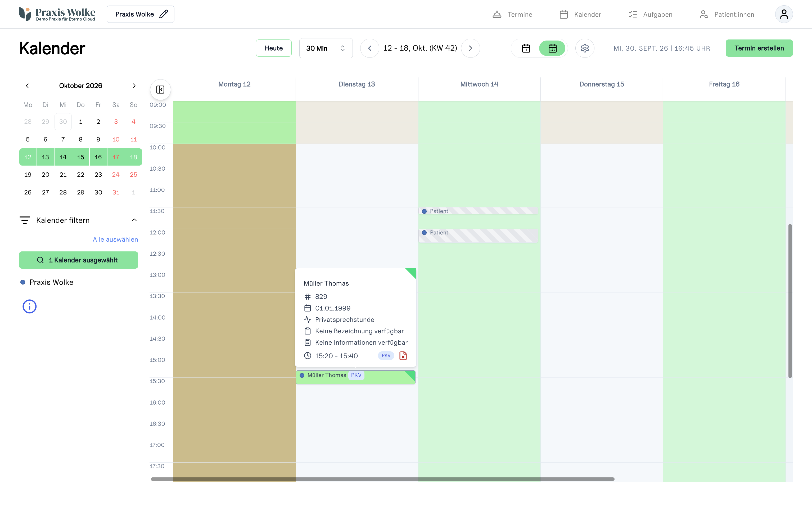Click the Praxis Wolke logo
The width and height of the screenshot is (812, 506).
pos(57,14)
